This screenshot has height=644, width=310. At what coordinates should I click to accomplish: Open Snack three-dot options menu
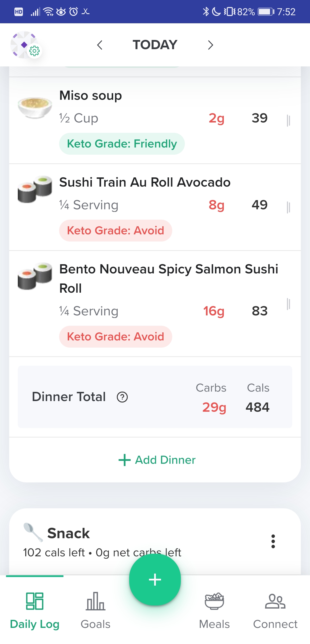pyautogui.click(x=273, y=541)
